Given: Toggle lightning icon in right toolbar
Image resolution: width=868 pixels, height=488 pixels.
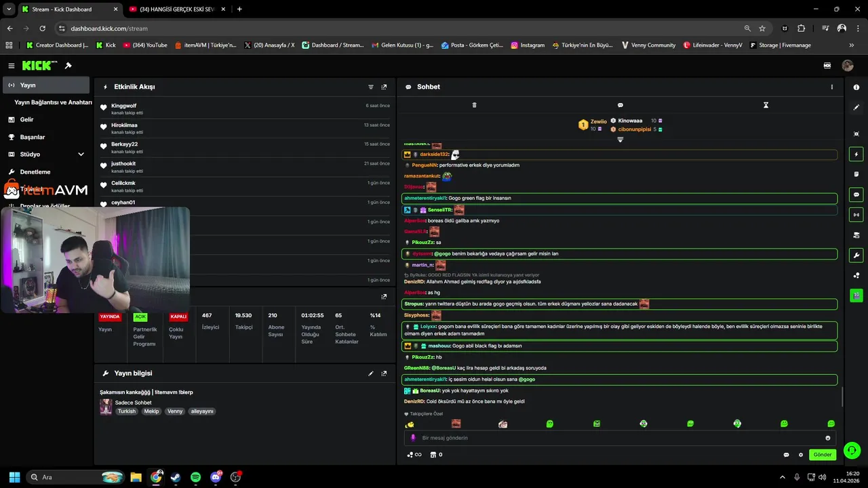Looking at the screenshot, I should tap(856, 155).
